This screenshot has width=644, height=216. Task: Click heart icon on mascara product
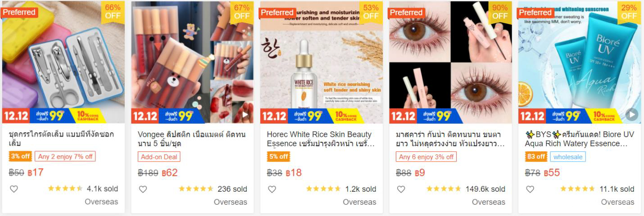[x=401, y=189]
